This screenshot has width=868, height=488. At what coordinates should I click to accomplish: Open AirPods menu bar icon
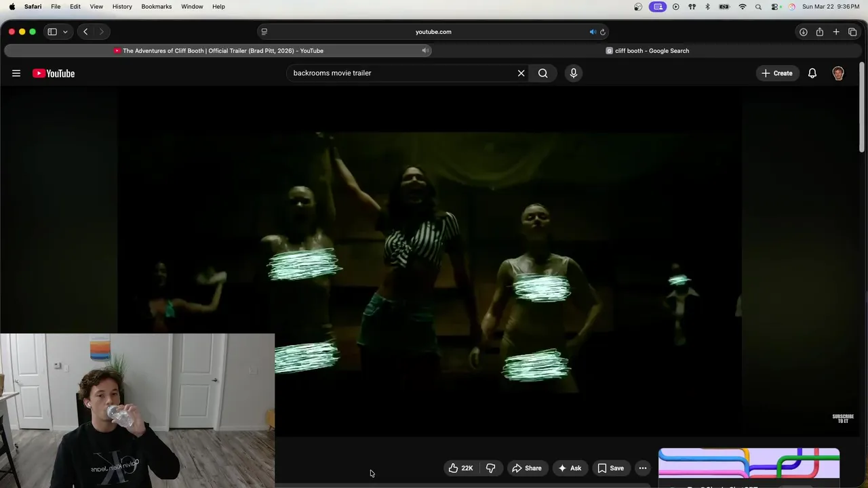pyautogui.click(x=692, y=7)
